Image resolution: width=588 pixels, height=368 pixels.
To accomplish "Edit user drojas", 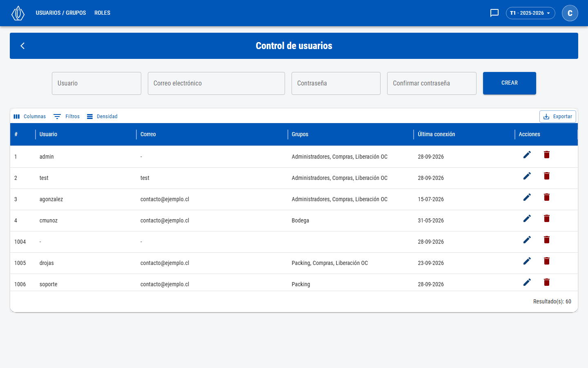I will (x=527, y=261).
